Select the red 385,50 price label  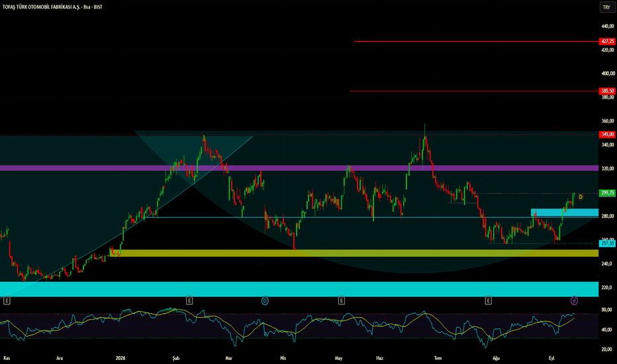(x=607, y=91)
